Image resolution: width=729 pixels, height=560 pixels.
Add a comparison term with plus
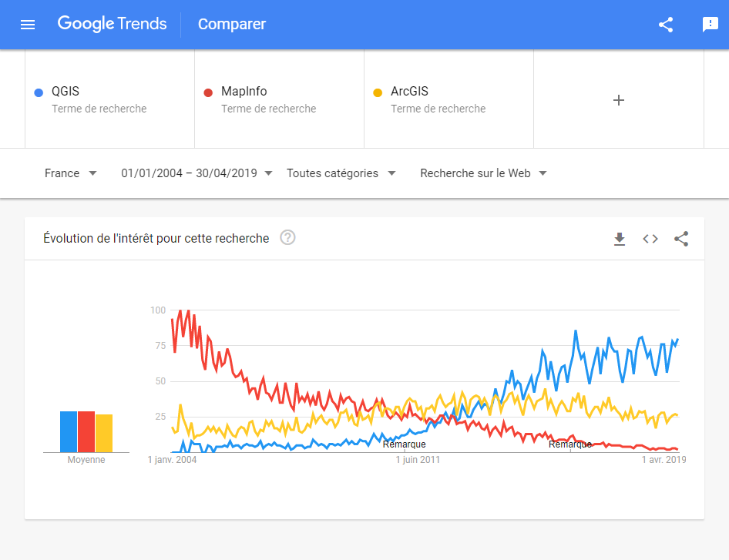click(x=618, y=100)
